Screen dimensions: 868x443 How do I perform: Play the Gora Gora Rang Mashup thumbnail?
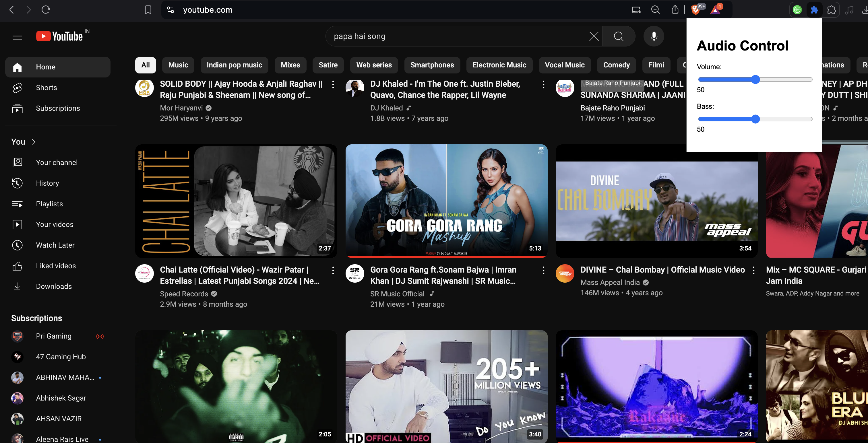pyautogui.click(x=446, y=201)
